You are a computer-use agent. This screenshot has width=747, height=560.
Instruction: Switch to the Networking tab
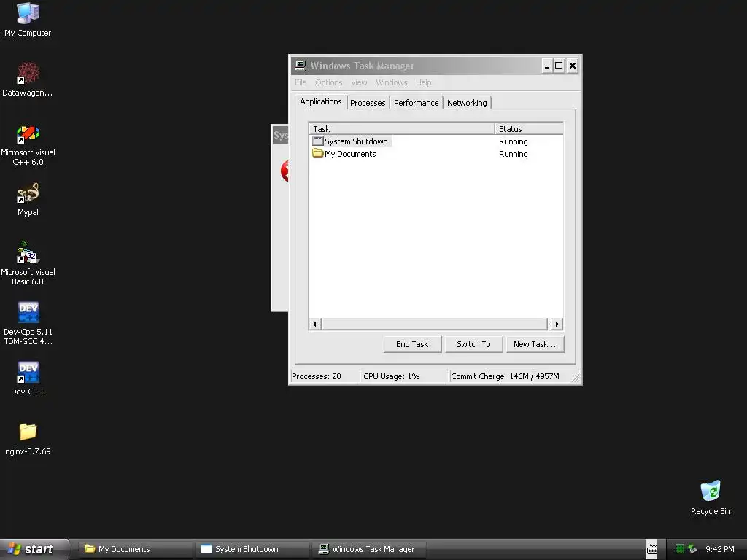(x=467, y=103)
